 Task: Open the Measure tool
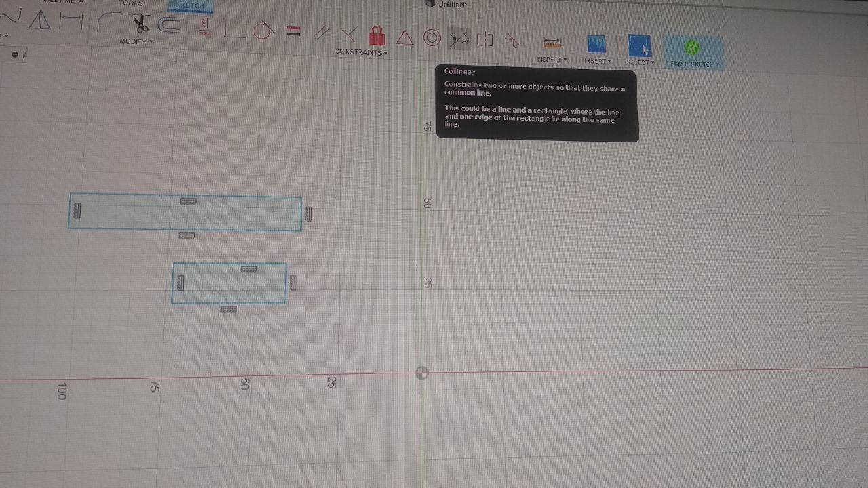coord(553,43)
